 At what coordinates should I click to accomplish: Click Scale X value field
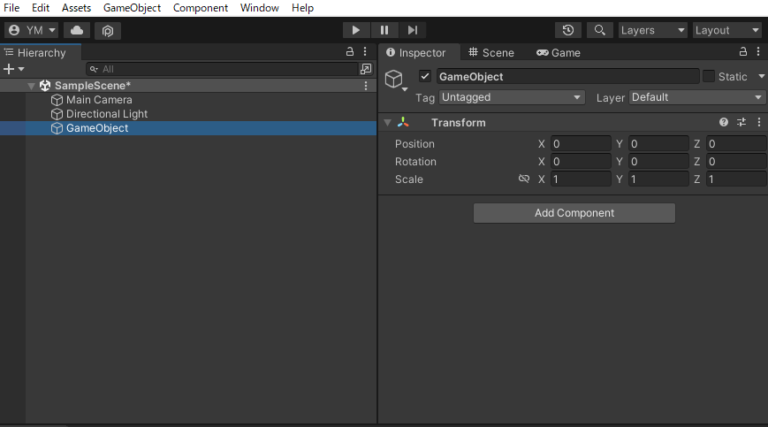(x=580, y=179)
